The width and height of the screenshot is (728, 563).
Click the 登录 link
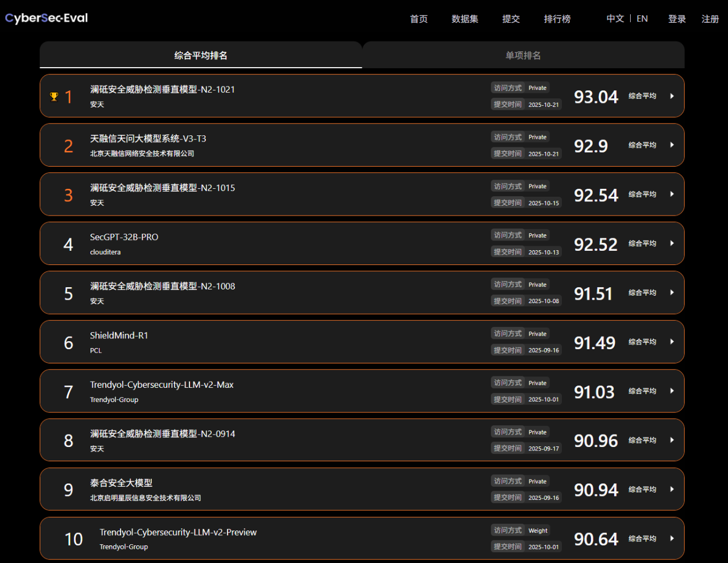coord(677,19)
